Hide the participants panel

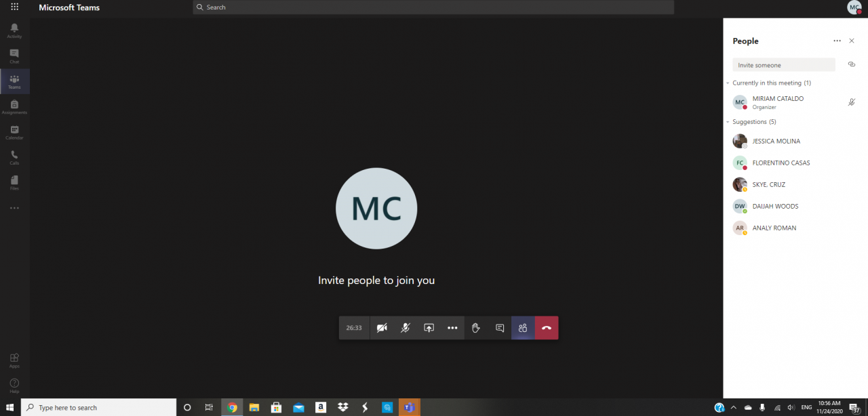(523, 328)
